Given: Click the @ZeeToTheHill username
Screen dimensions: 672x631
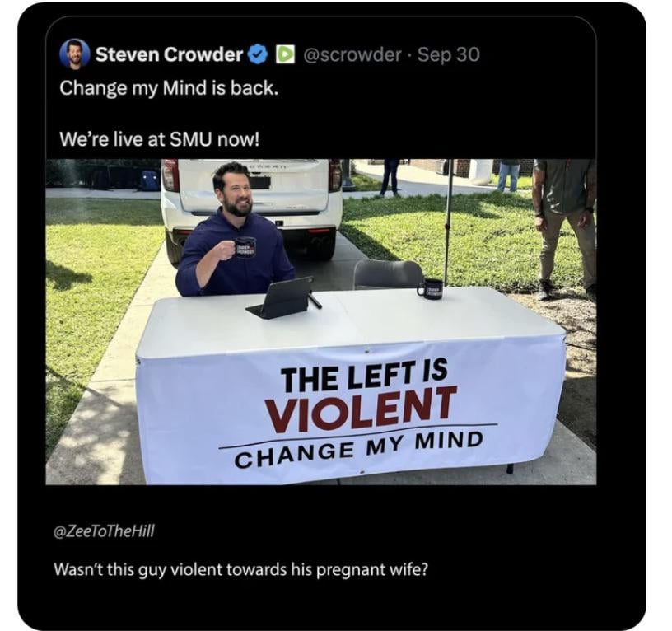Looking at the screenshot, I should tap(104, 531).
